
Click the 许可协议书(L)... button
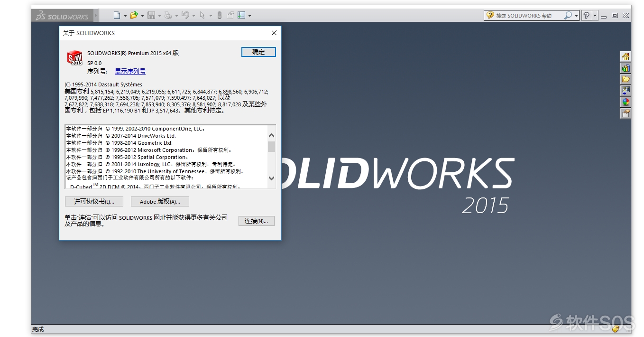[94, 202]
